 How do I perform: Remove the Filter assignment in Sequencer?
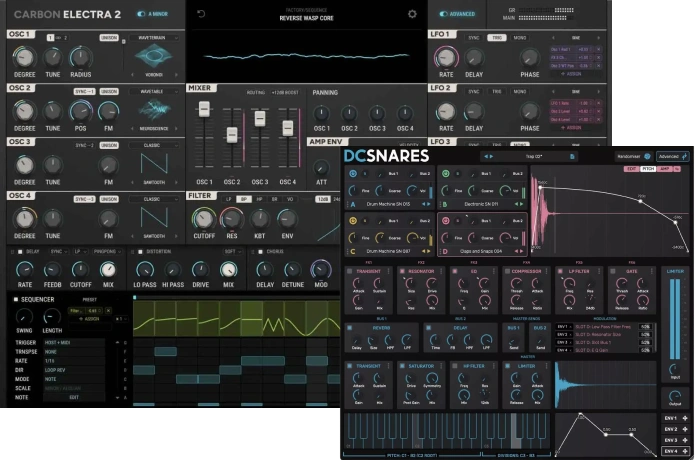point(108,310)
